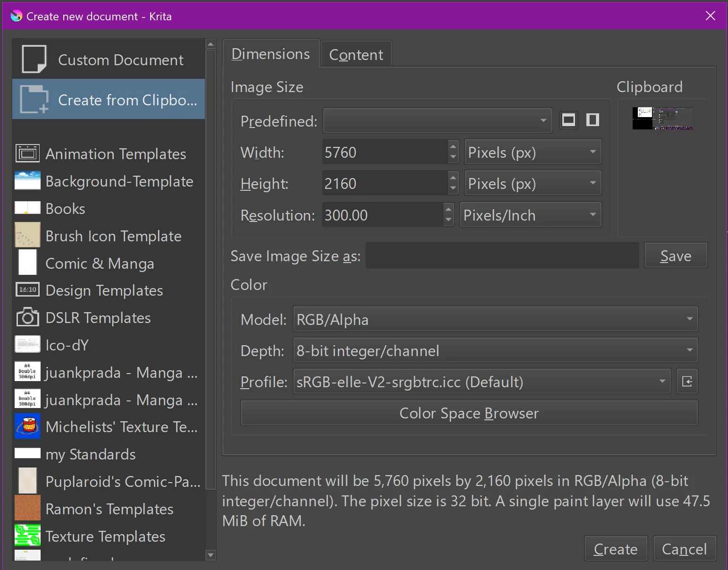The height and width of the screenshot is (570, 728).
Task: Click the Resolution input field
Action: point(383,215)
